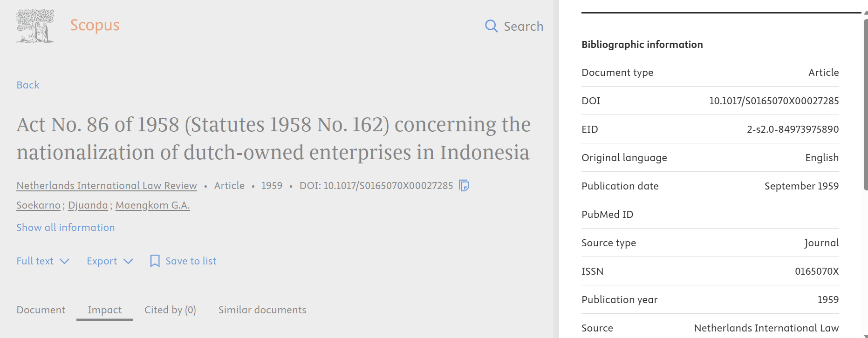Click the Search text label
Viewport: 868px width, 338px height.
(524, 27)
